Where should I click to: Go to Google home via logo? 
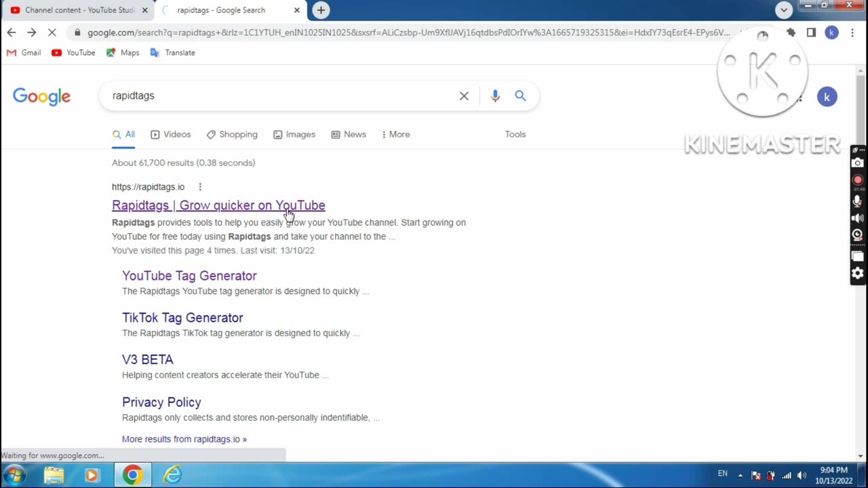[x=41, y=96]
